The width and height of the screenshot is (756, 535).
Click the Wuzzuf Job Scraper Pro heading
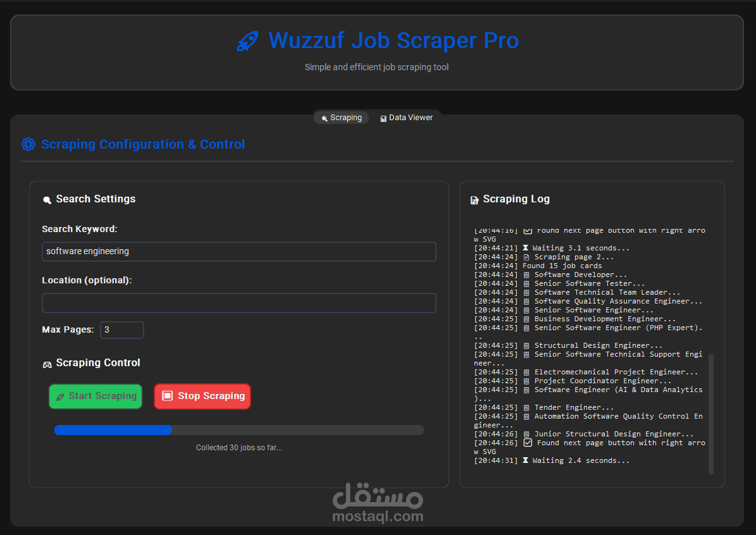(x=393, y=40)
